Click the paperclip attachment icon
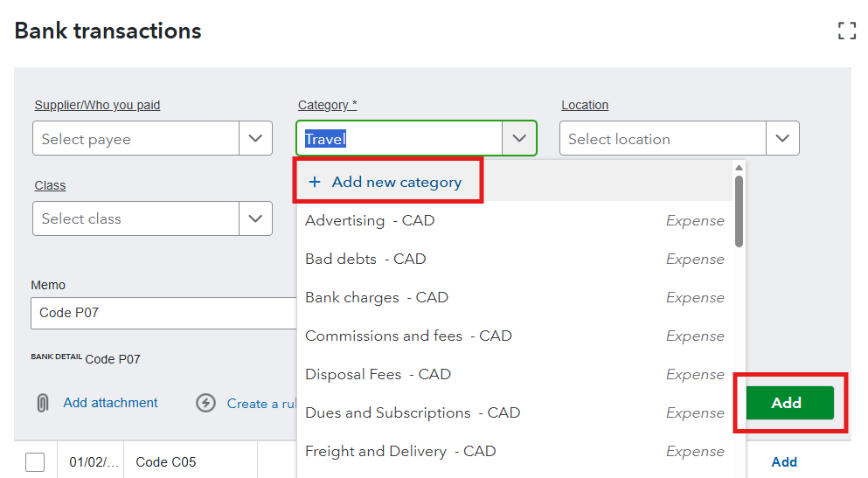This screenshot has height=478, width=868. pyautogui.click(x=42, y=403)
